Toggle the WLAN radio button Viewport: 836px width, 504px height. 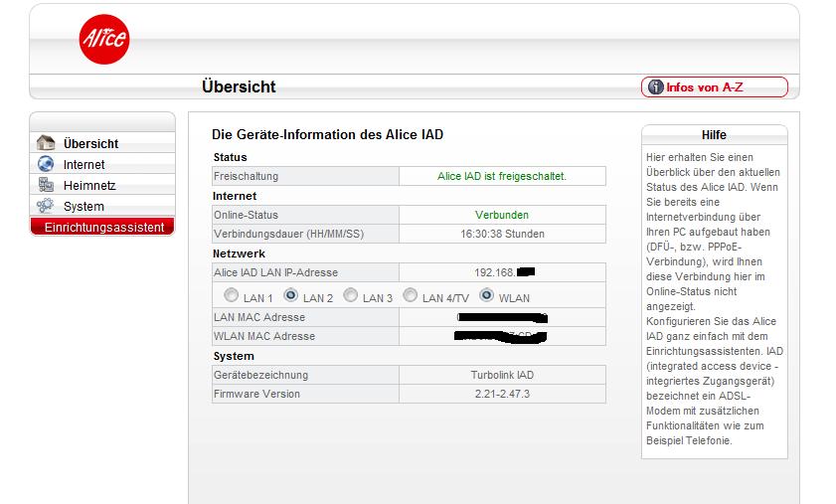(x=487, y=295)
